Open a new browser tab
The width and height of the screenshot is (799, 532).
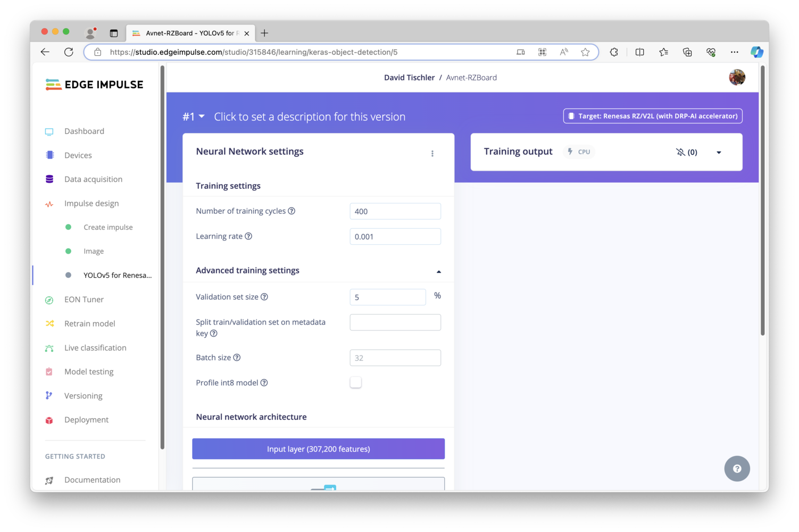click(264, 33)
